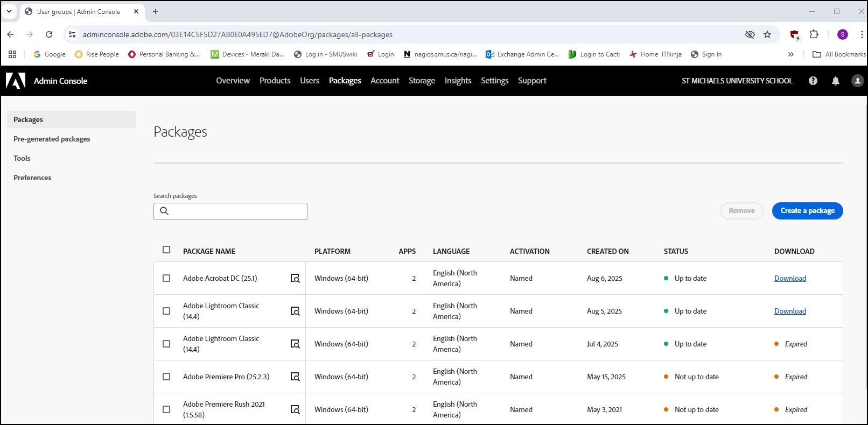View details icon for Adobe Premiere Pro package
The width and height of the screenshot is (868, 425).
point(295,377)
